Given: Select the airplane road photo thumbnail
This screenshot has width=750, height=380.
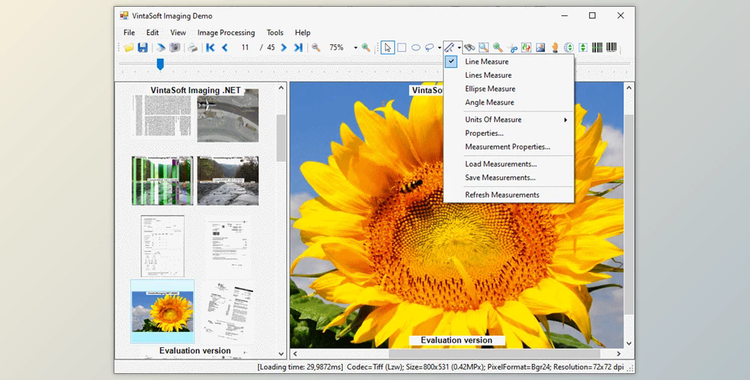Looking at the screenshot, I should coord(228,115).
